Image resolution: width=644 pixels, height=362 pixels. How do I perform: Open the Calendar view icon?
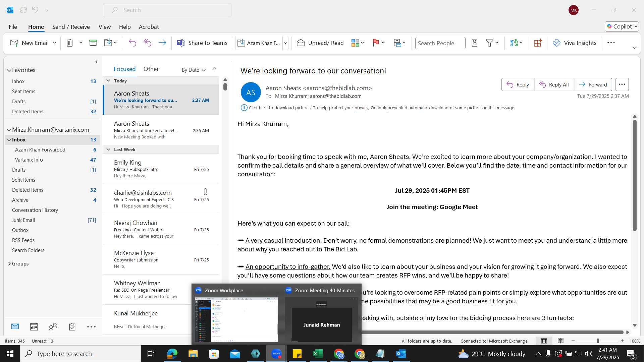coord(34,326)
